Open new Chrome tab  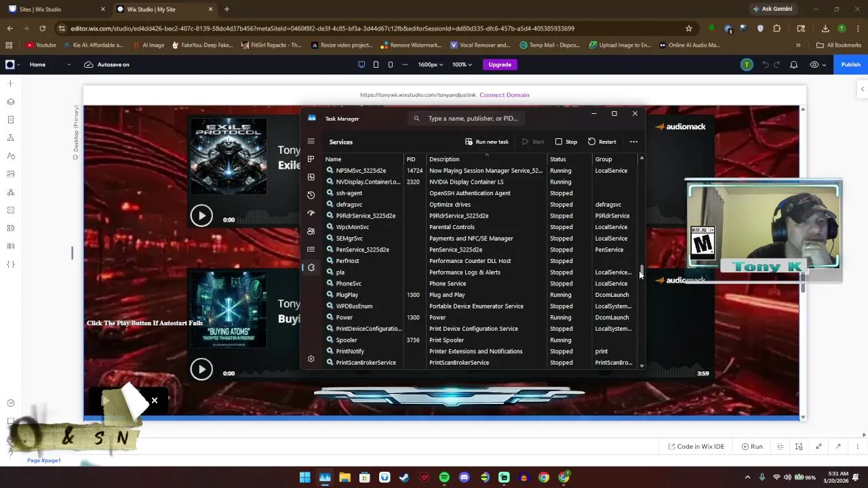coord(226,9)
